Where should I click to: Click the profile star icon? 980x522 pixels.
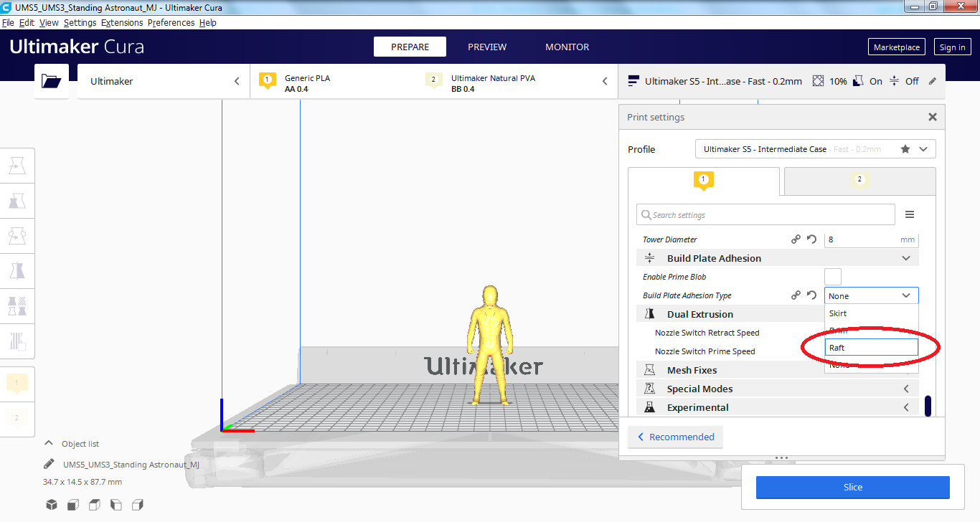[905, 149]
